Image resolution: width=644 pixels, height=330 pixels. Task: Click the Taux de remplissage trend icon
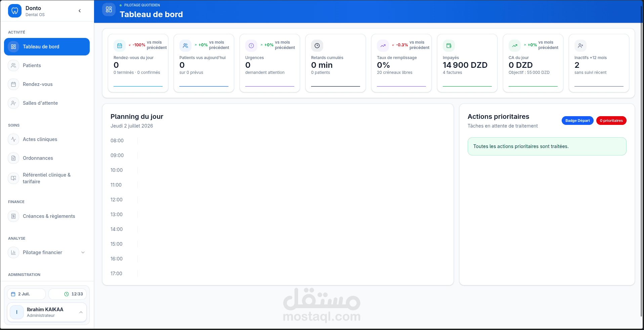[x=383, y=46]
